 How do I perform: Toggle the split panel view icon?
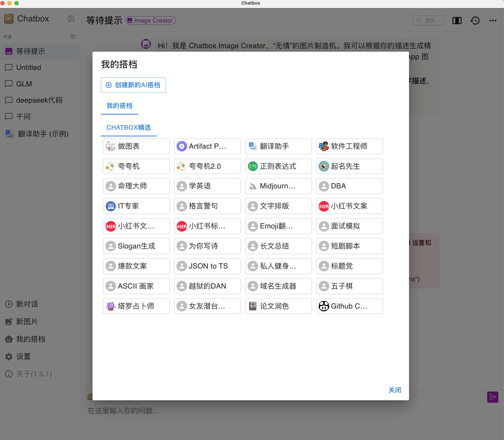coord(457,20)
